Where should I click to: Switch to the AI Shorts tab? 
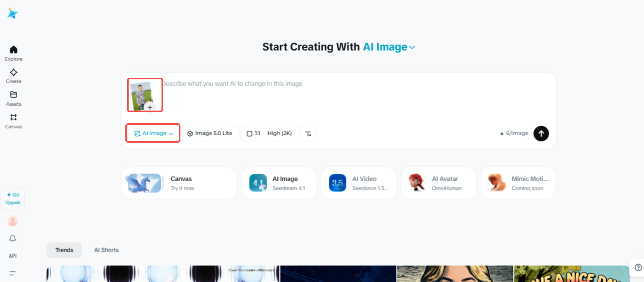(x=106, y=250)
